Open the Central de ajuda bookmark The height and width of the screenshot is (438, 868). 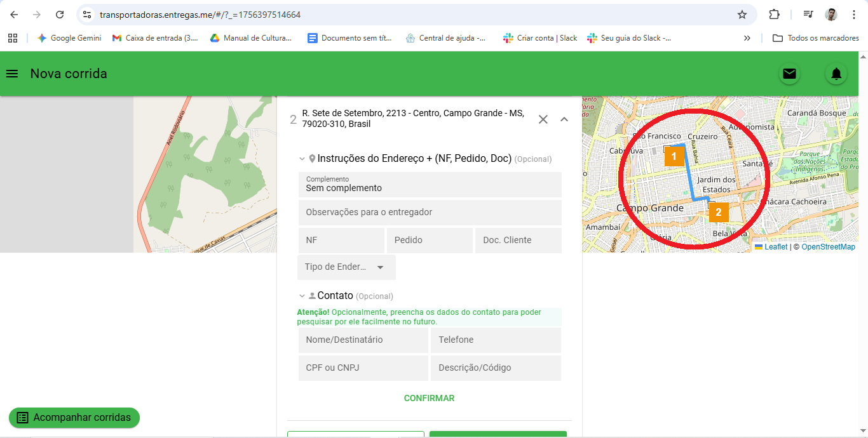tap(446, 38)
